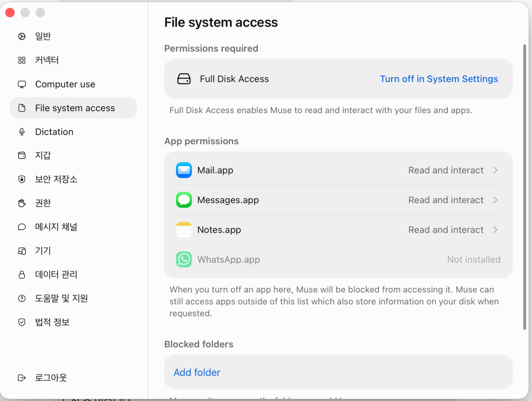The width and height of the screenshot is (532, 401).
Task: Expand the Messages.app row chevron
Action: pos(495,200)
